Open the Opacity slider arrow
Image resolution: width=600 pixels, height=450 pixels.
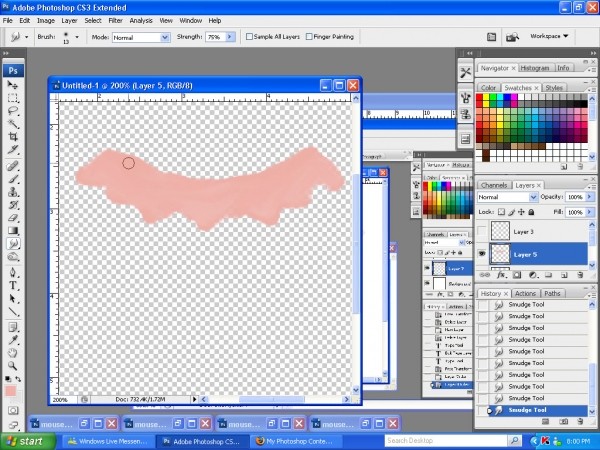(x=589, y=197)
